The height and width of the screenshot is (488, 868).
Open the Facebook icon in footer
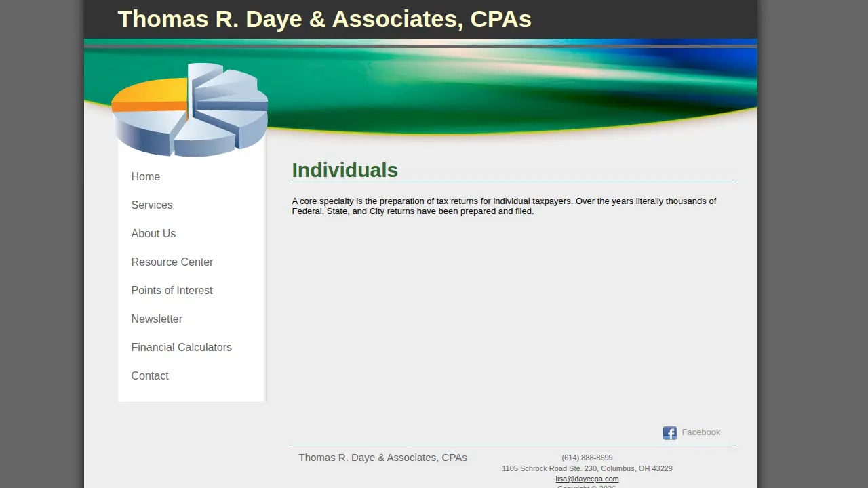(669, 433)
